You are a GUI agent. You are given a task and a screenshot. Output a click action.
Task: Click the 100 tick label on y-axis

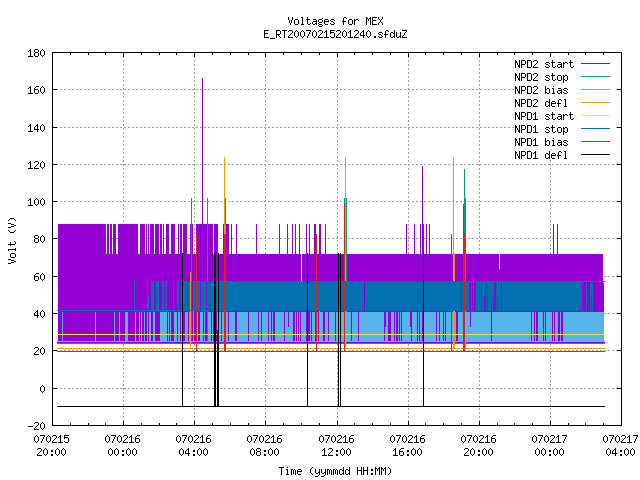tap(36, 202)
